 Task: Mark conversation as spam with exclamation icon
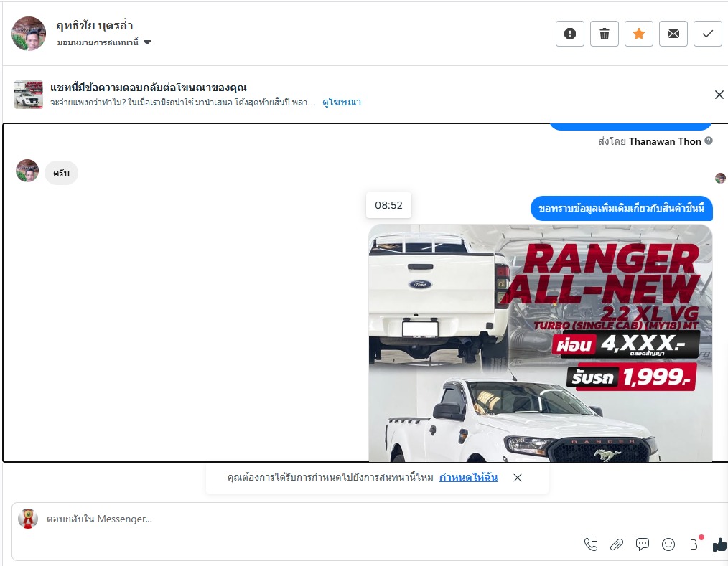pos(569,34)
